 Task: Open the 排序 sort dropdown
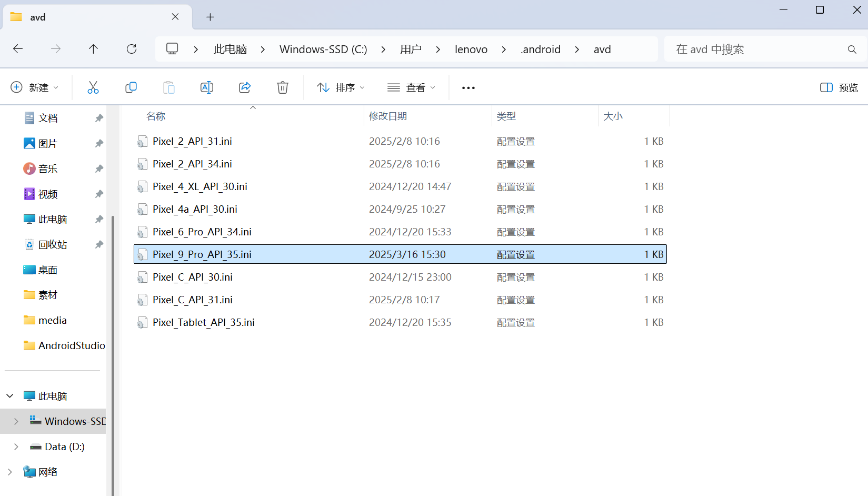pos(341,87)
